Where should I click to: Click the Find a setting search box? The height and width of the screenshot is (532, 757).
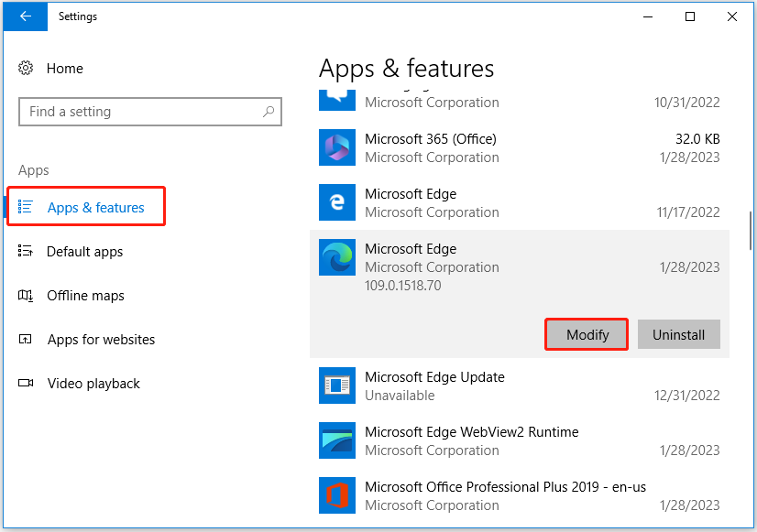tap(150, 112)
